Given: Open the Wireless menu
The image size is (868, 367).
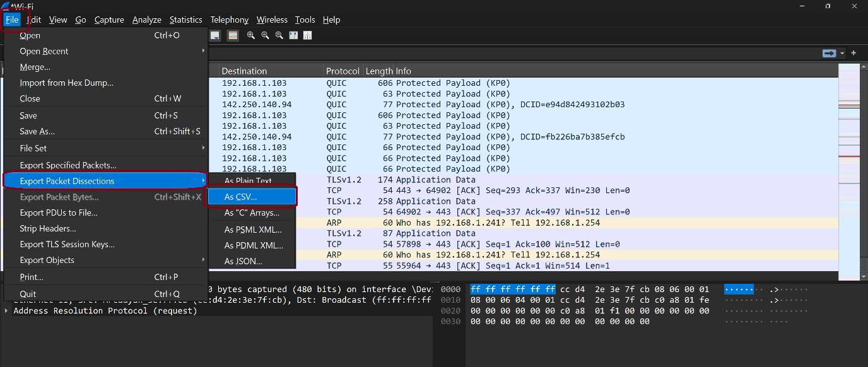Looking at the screenshot, I should (272, 20).
